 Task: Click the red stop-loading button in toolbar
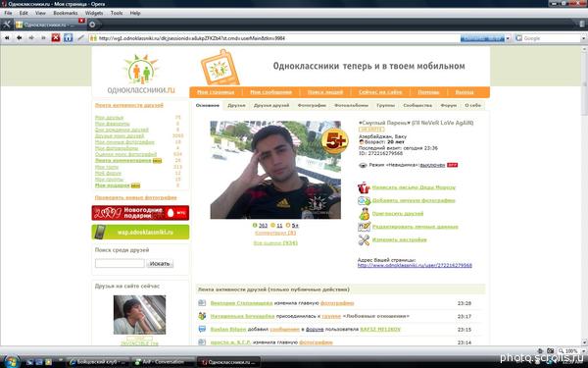click(56, 38)
